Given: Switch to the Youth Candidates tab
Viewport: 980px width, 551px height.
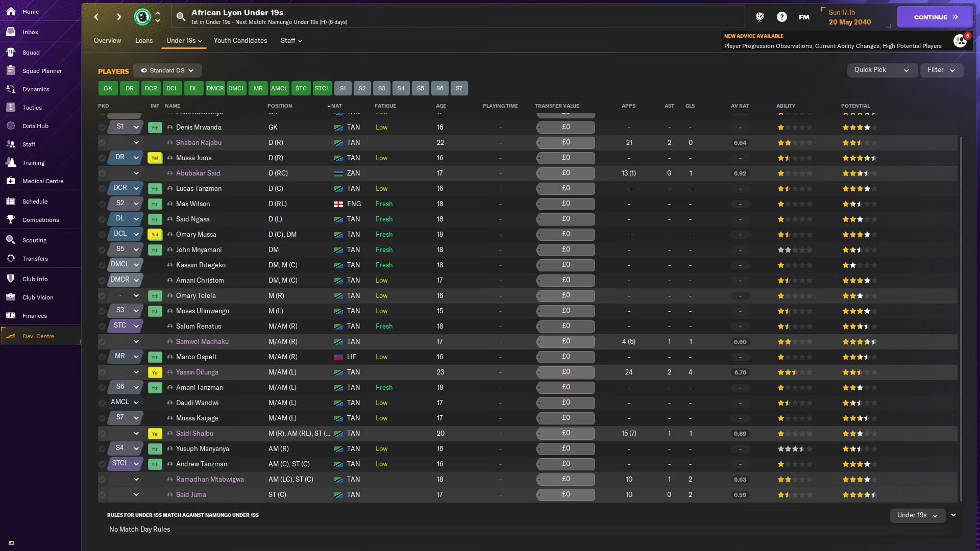Looking at the screenshot, I should 240,40.
